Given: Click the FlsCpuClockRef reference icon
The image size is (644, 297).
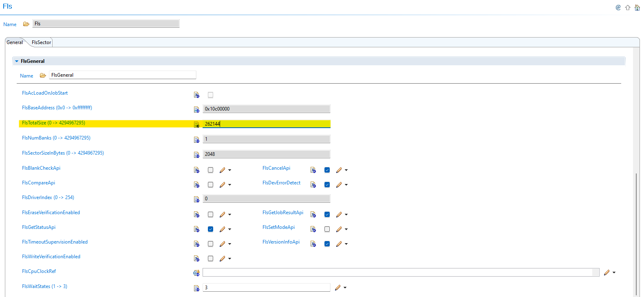Looking at the screenshot, I should 196,273.
